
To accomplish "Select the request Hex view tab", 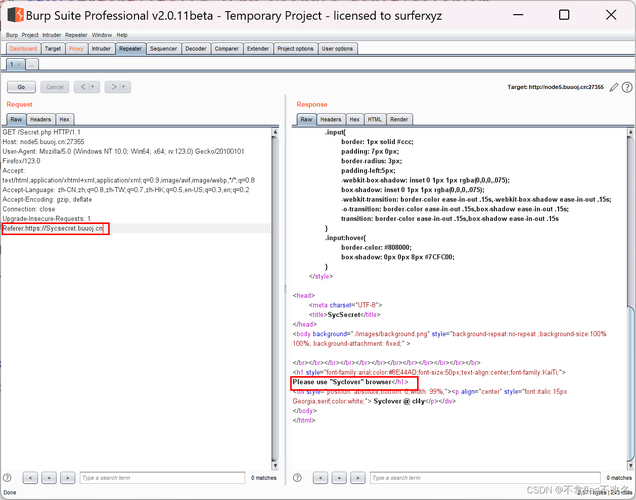I will 64,119.
